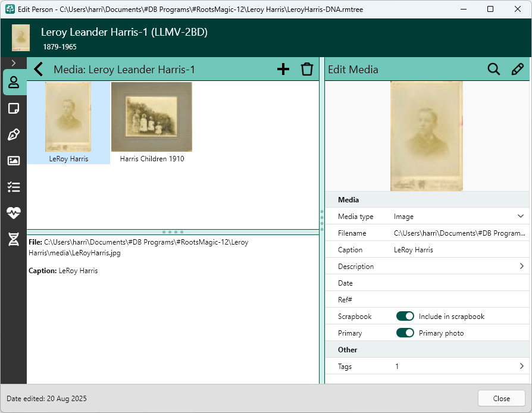Click the 'Caption: LeRoy Harris' detail text
532x413 pixels.
[63, 271]
